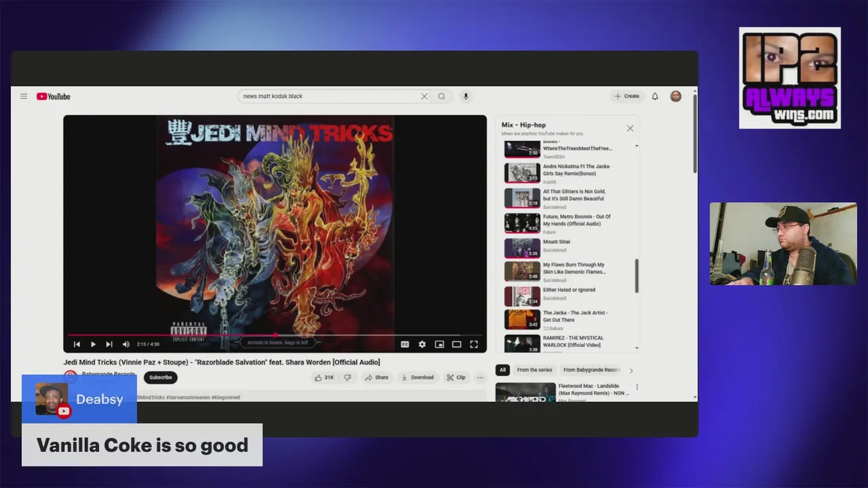Open the 4:05 Future Metro Boomin thumbnail
Screen dimensions: 868x488
522,223
